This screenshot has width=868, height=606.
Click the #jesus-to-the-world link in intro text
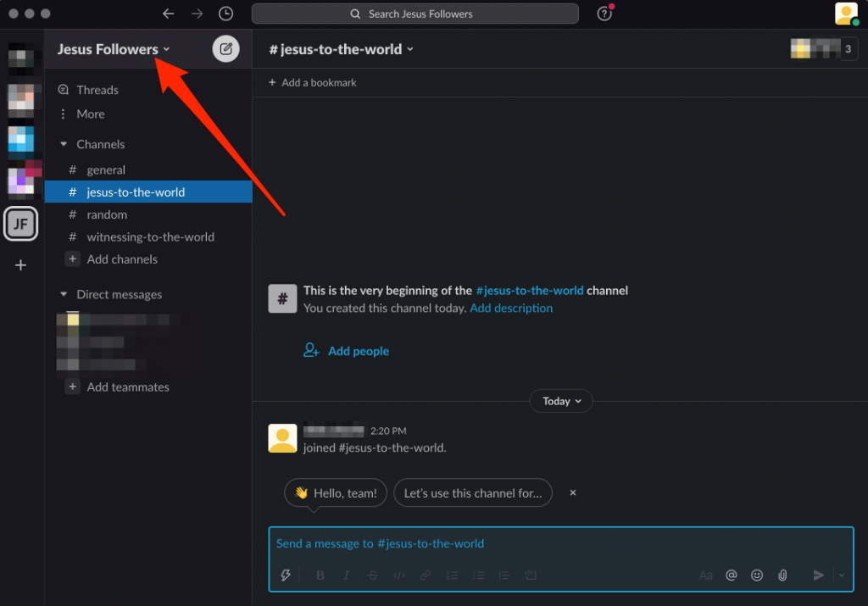click(x=530, y=290)
